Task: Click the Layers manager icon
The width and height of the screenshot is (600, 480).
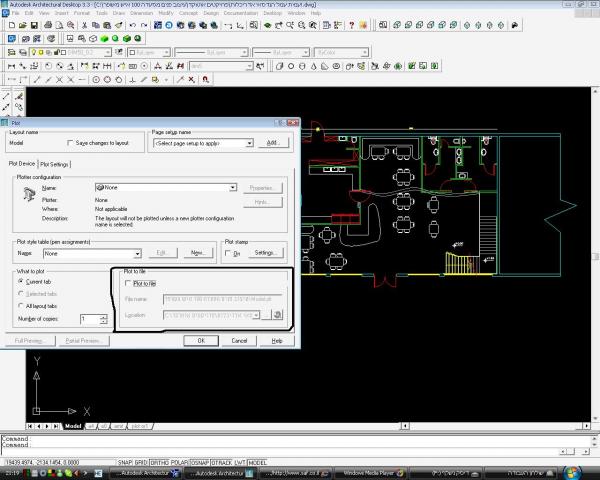Action: tap(11, 52)
